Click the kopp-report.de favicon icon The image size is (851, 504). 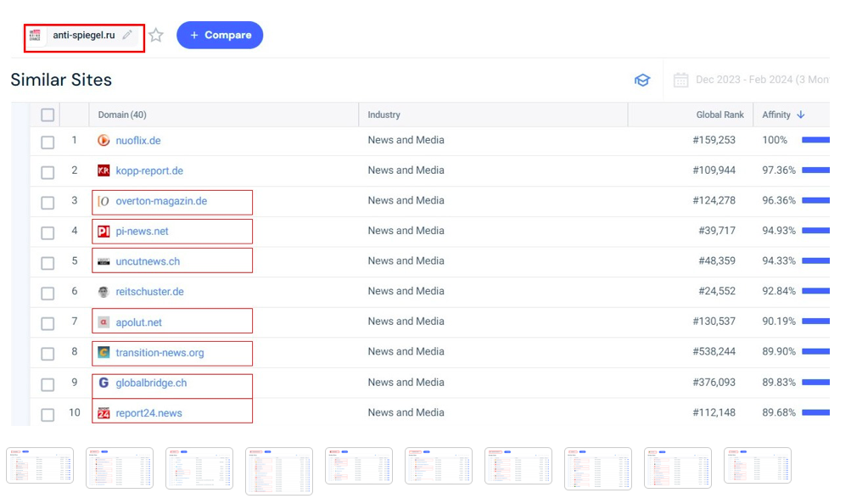coord(104,171)
